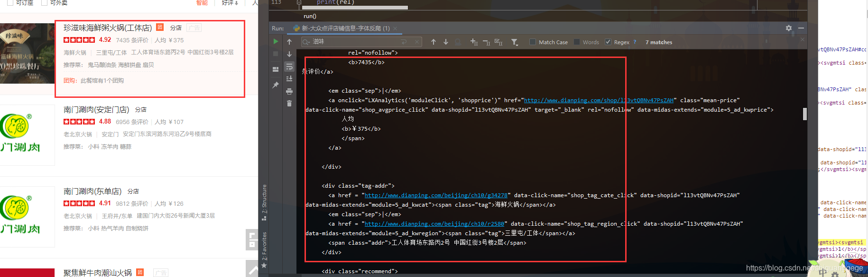Viewport: 868px width, 277px height.
Task: Click the 海鲜火锅 category tag
Action: point(75,53)
